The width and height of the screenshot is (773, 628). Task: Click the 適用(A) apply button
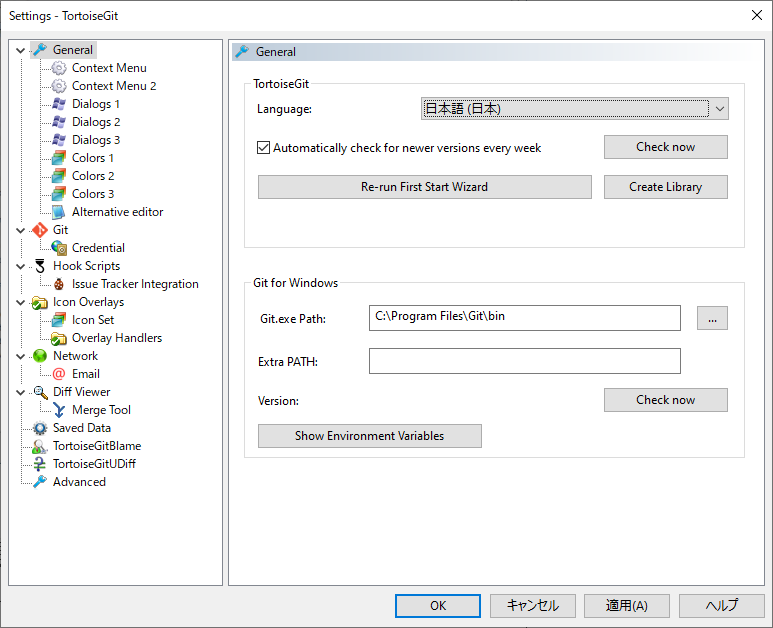pyautogui.click(x=627, y=606)
